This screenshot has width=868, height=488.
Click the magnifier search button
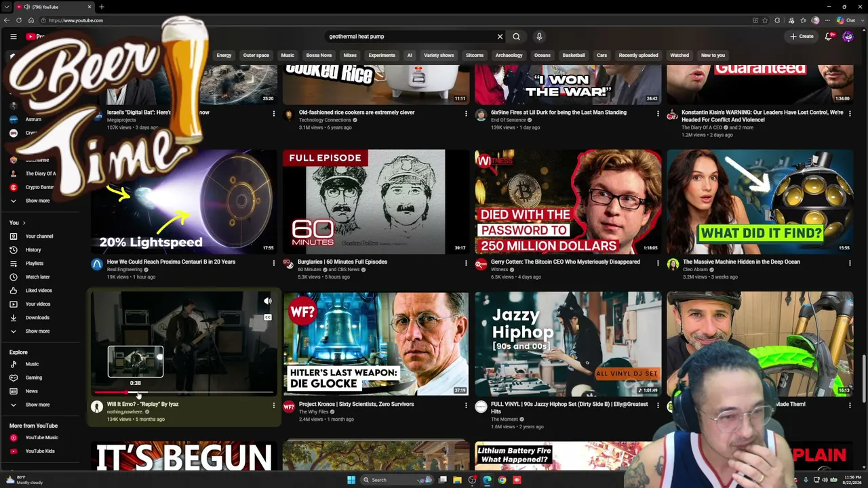pyautogui.click(x=516, y=37)
